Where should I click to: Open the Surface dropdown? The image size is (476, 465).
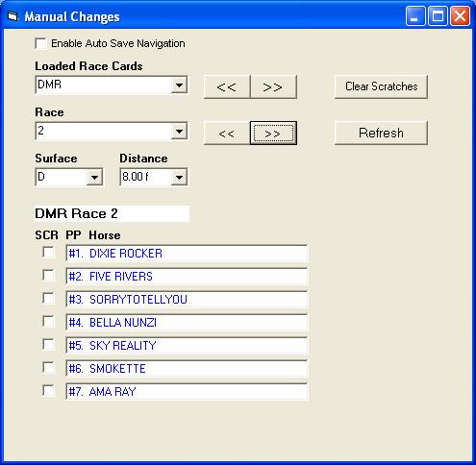94,177
